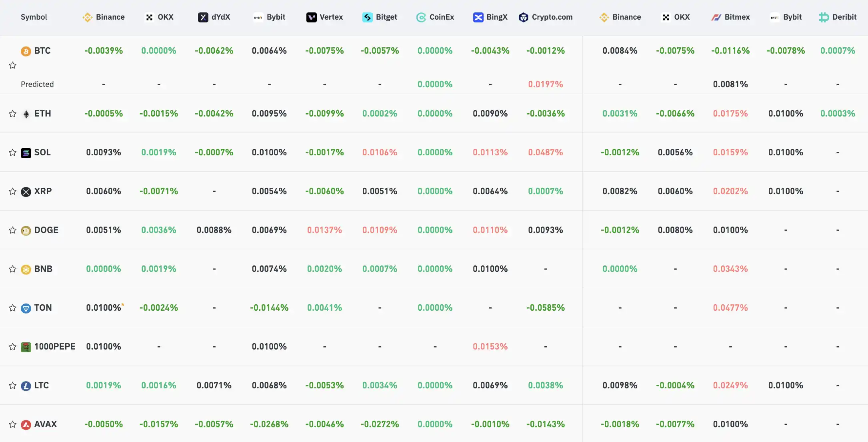Select the dYdX column header
The width and height of the screenshot is (868, 442).
[214, 17]
